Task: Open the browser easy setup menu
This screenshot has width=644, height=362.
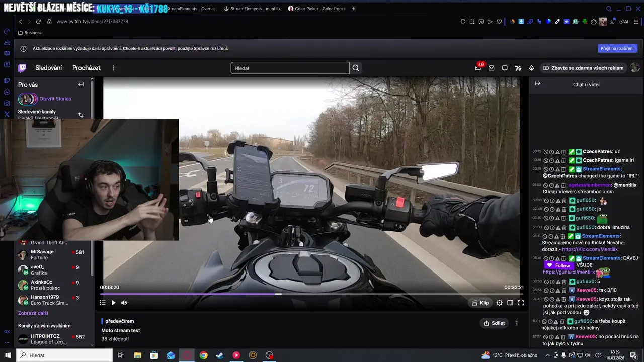Action: [x=636, y=22]
